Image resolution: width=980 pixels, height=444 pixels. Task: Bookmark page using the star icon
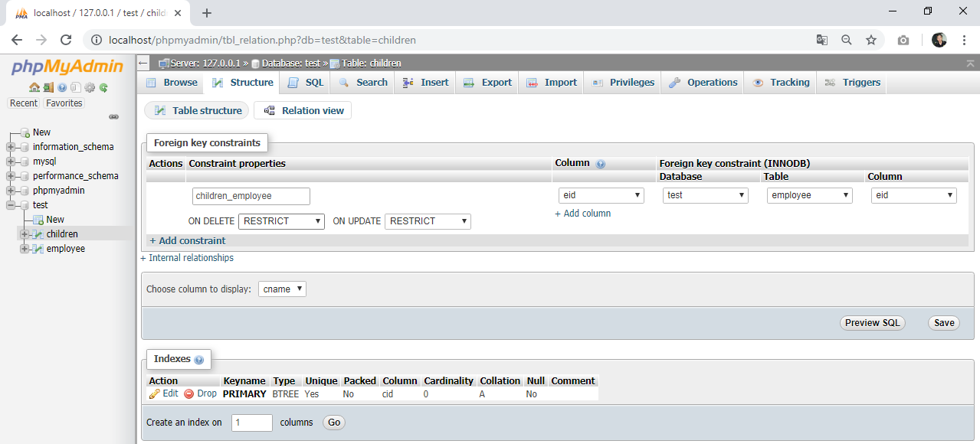[871, 40]
